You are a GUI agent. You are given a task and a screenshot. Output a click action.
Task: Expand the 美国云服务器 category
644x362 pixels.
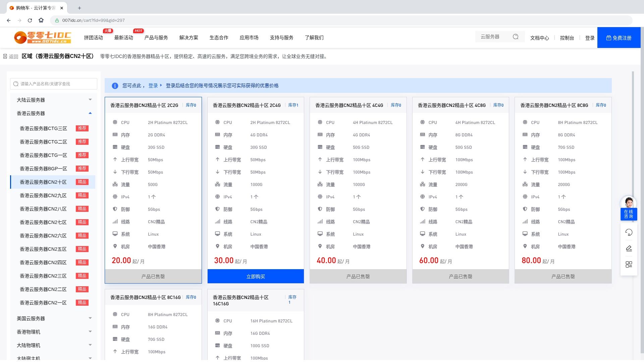[54, 318]
